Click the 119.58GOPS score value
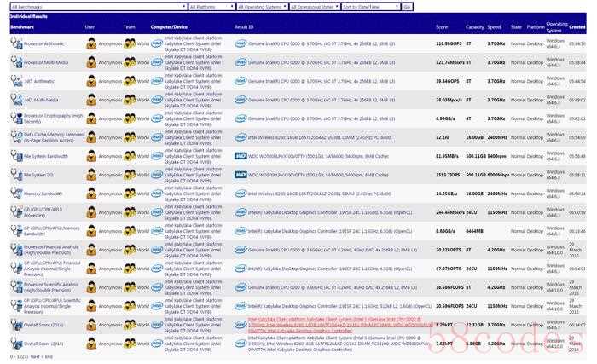597x364 pixels. (x=448, y=43)
